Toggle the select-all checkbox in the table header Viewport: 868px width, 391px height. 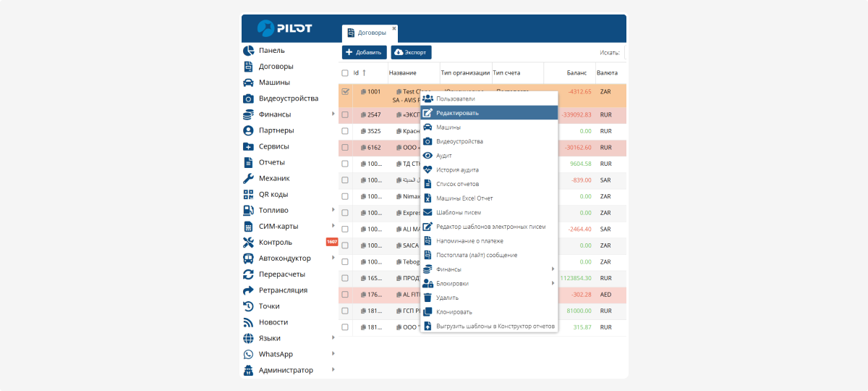[345, 73]
